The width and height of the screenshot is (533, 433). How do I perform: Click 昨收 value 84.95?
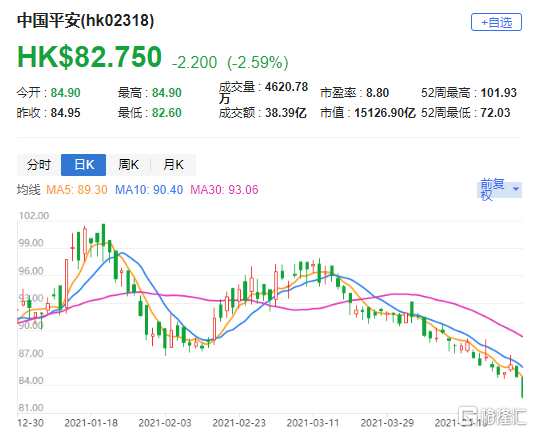pyautogui.click(x=66, y=113)
